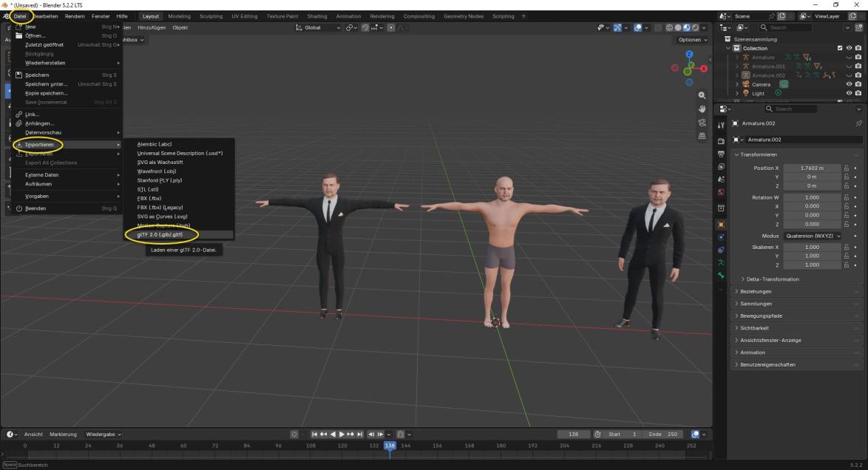
Task: Click the Position X value field
Action: [812, 168]
